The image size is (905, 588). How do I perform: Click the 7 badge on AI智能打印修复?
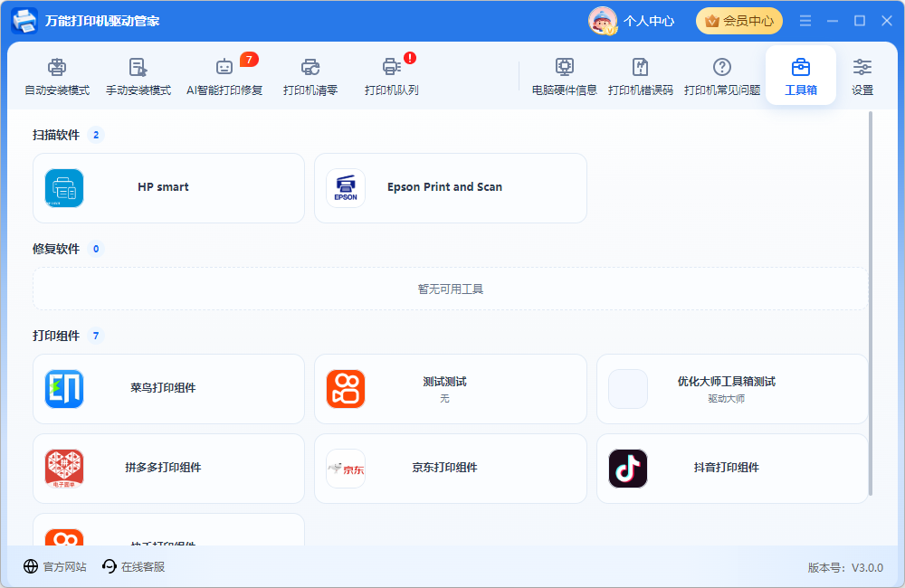click(250, 60)
